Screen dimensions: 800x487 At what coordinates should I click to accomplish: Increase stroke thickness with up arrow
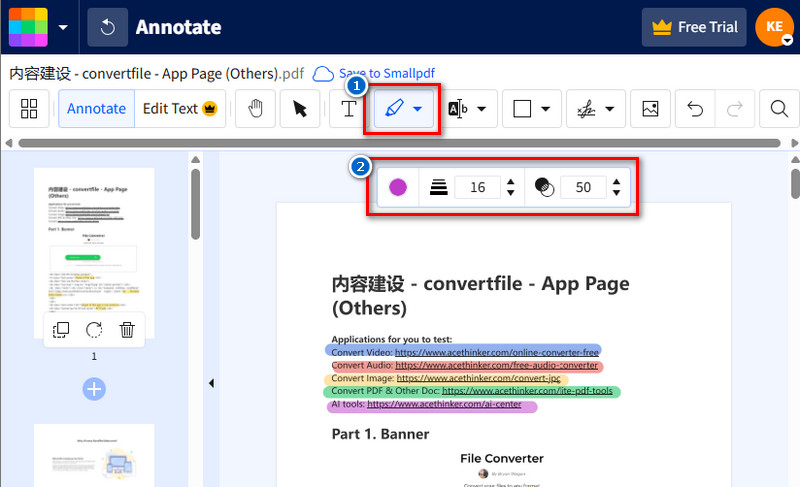(511, 182)
